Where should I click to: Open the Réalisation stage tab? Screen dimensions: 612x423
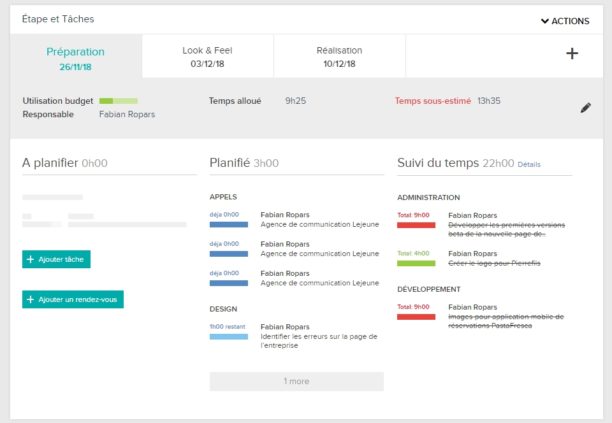tap(339, 57)
